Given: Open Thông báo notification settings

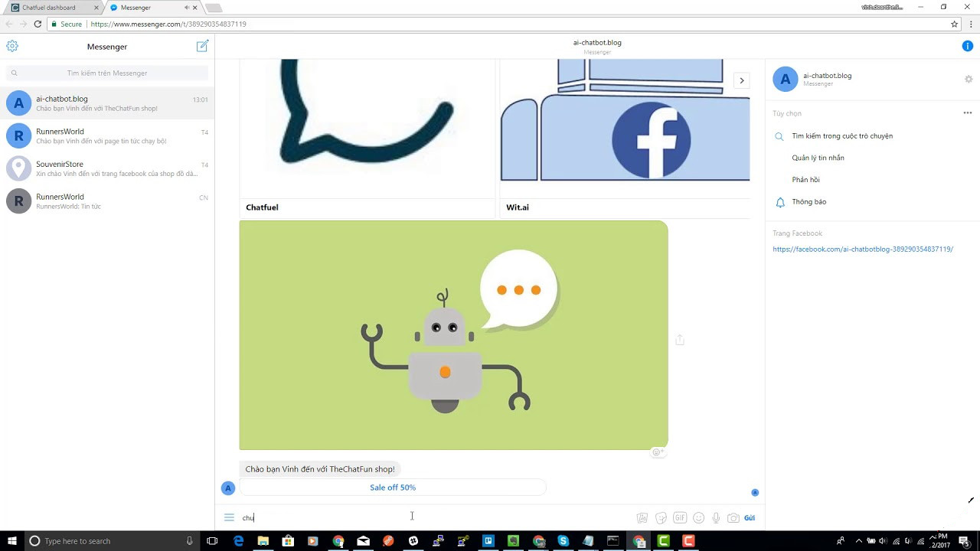Looking at the screenshot, I should coord(809,202).
